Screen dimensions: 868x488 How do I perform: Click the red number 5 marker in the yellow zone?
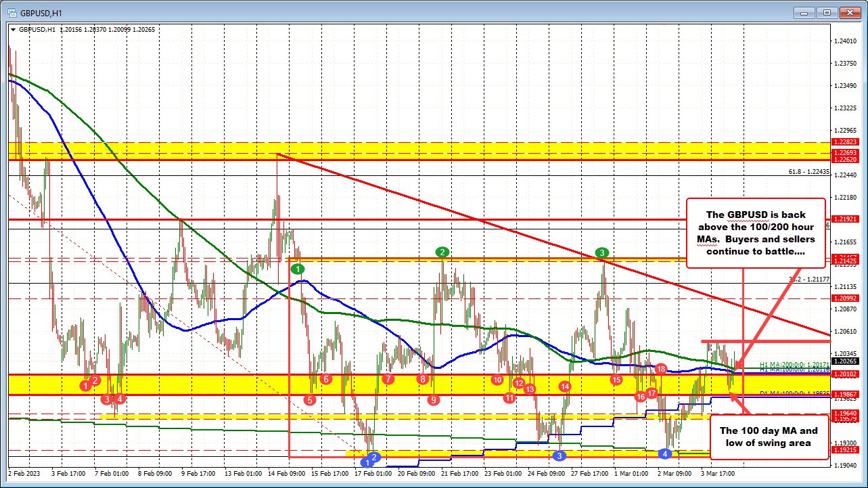point(309,400)
